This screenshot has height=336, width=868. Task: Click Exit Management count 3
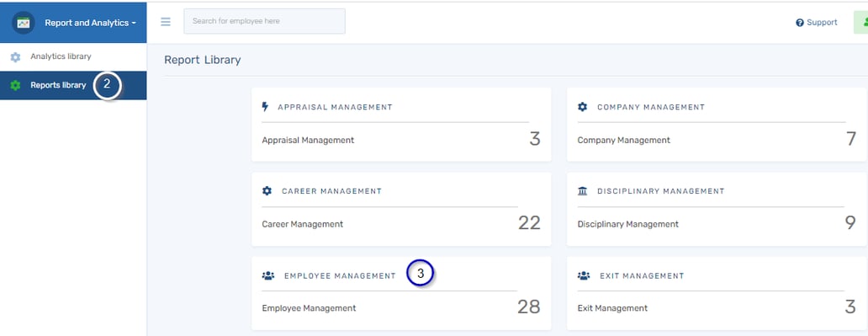[851, 307]
